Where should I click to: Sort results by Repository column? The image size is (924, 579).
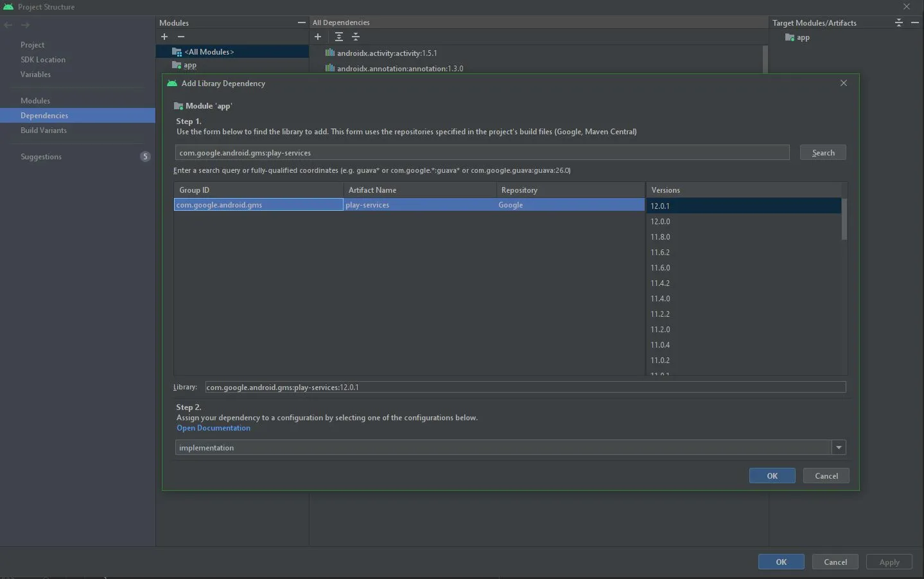coord(571,190)
